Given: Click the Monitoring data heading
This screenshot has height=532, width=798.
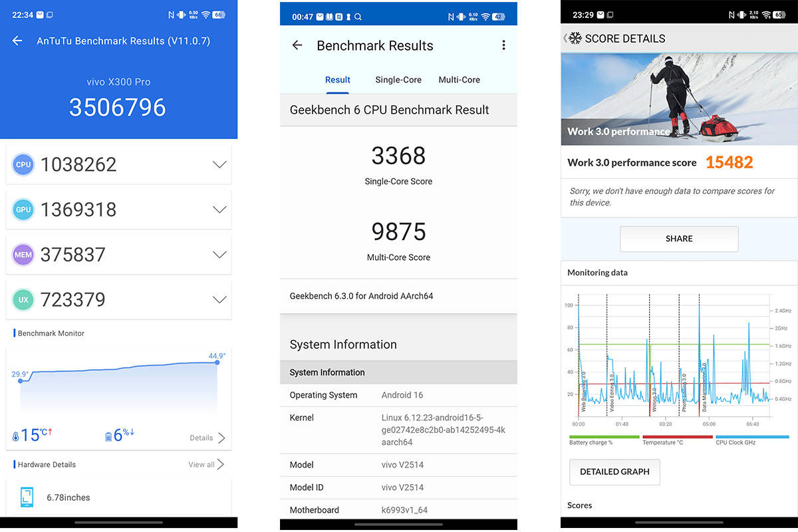Looking at the screenshot, I should point(597,273).
